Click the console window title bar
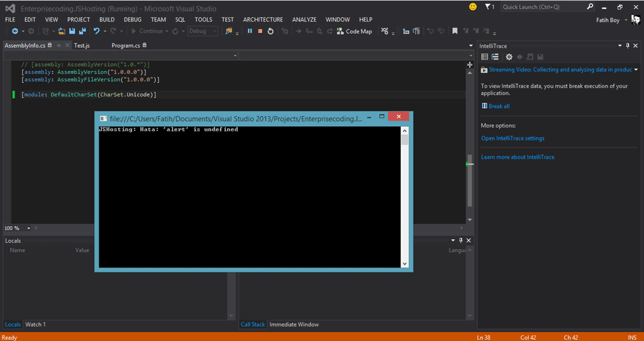Screen dimensions: 644x341 pyautogui.click(x=236, y=119)
